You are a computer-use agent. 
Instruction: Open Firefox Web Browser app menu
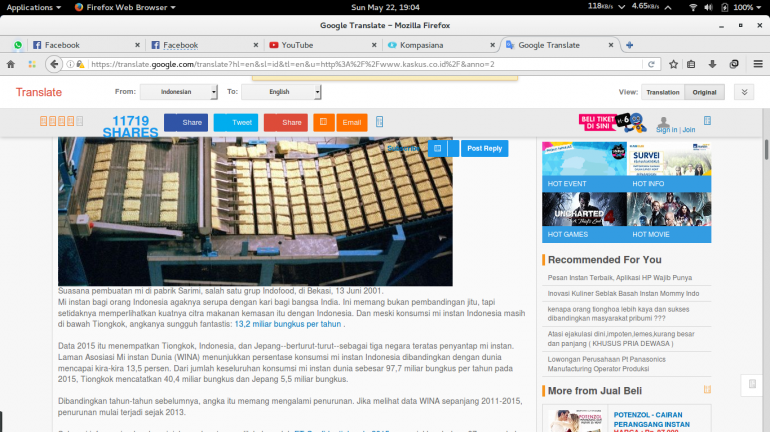coord(125,7)
